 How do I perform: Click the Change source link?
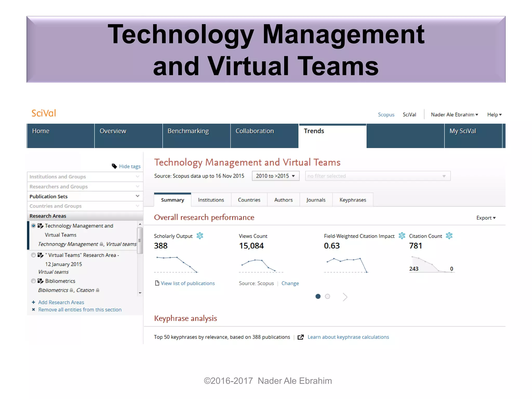point(290,283)
